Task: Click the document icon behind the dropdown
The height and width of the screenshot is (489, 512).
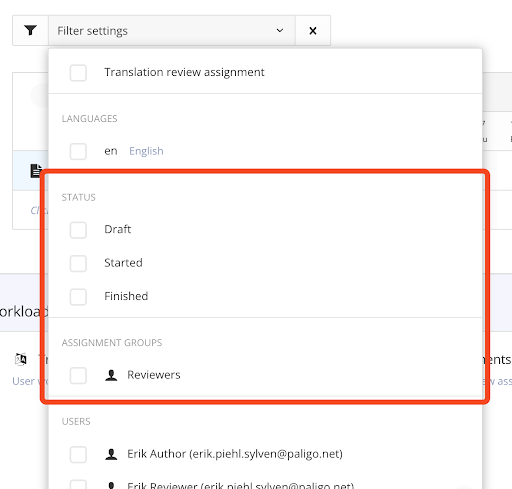Action: pyautogui.click(x=36, y=171)
